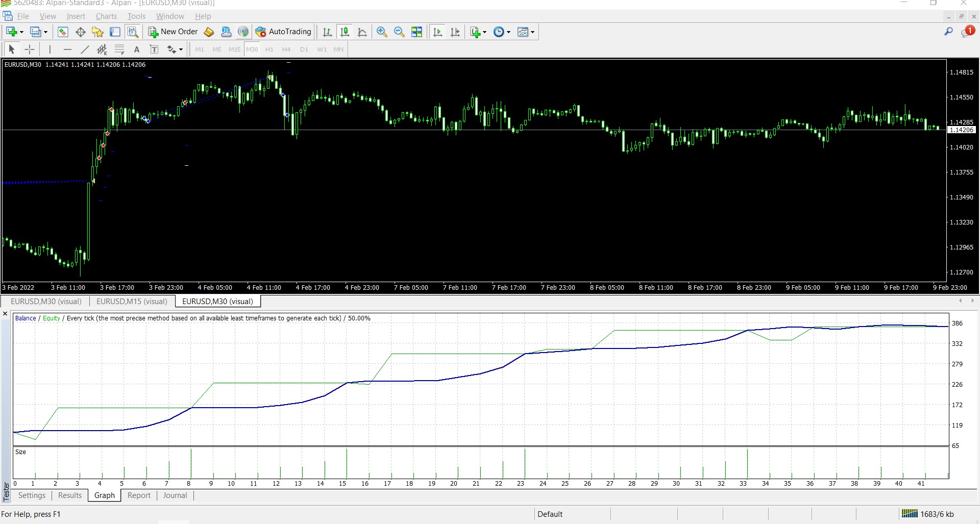The width and height of the screenshot is (980, 524).
Task: Open the tester Report tab
Action: [x=139, y=495]
